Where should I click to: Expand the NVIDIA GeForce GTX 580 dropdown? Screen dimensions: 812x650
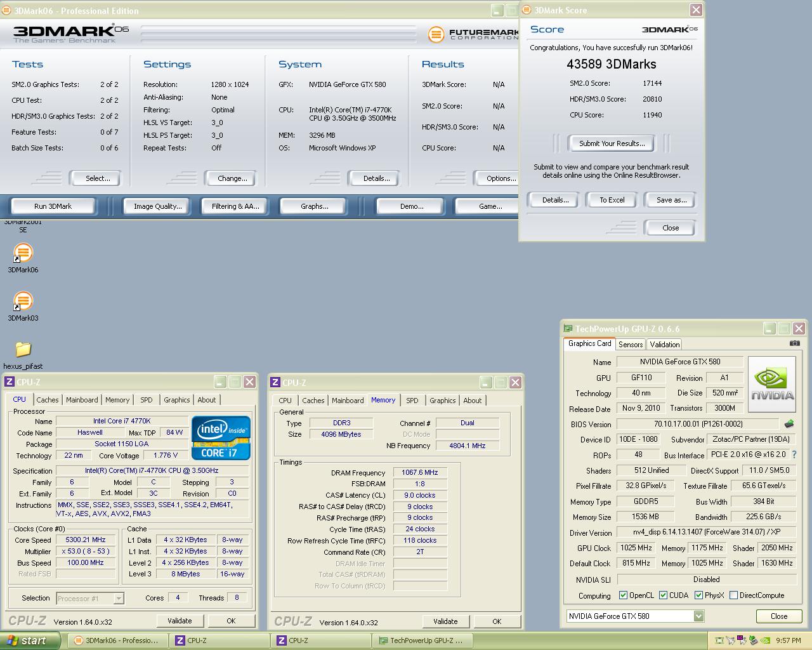(x=698, y=616)
